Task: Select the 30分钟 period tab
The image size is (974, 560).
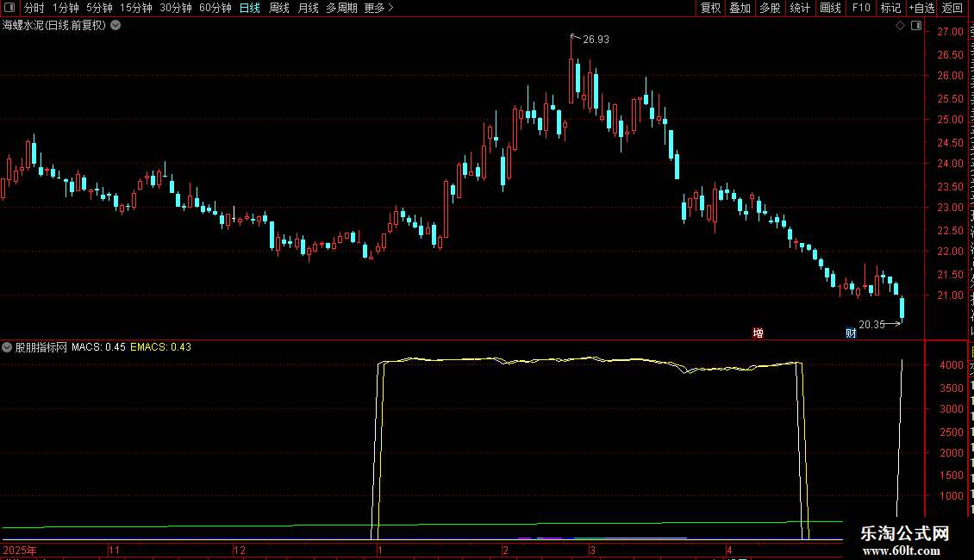Action: point(176,8)
